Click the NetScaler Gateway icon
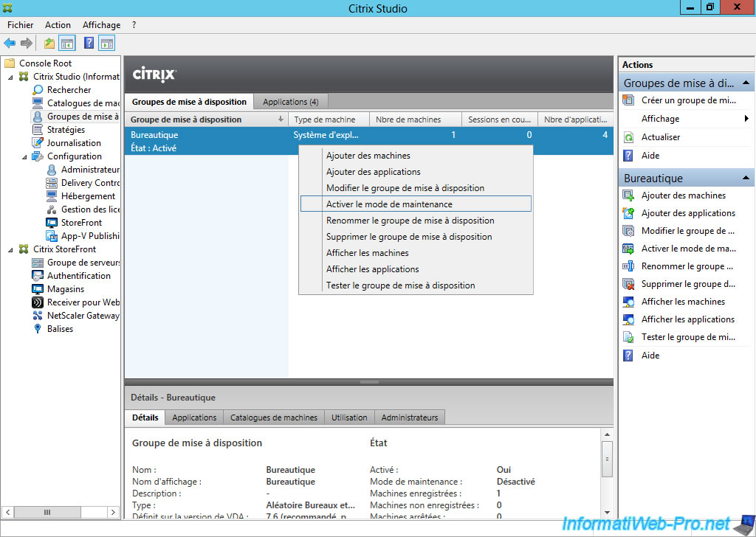The width and height of the screenshot is (756, 537). (38, 316)
